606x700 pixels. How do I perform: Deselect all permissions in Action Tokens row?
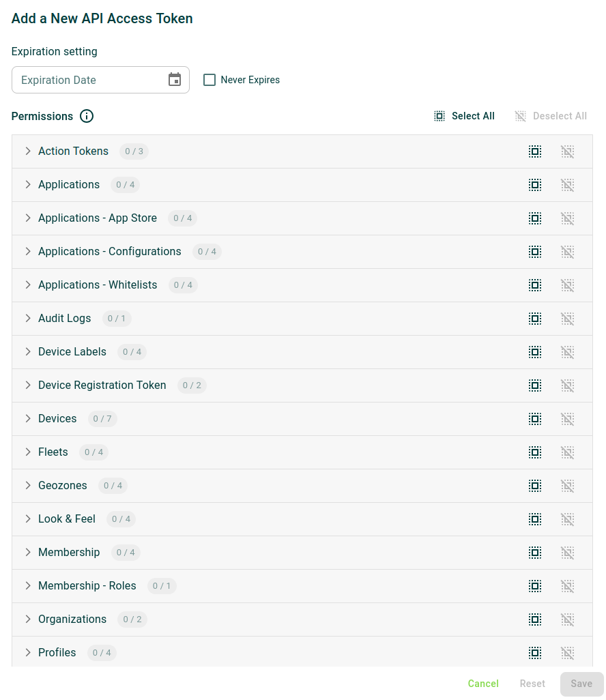pyautogui.click(x=568, y=151)
